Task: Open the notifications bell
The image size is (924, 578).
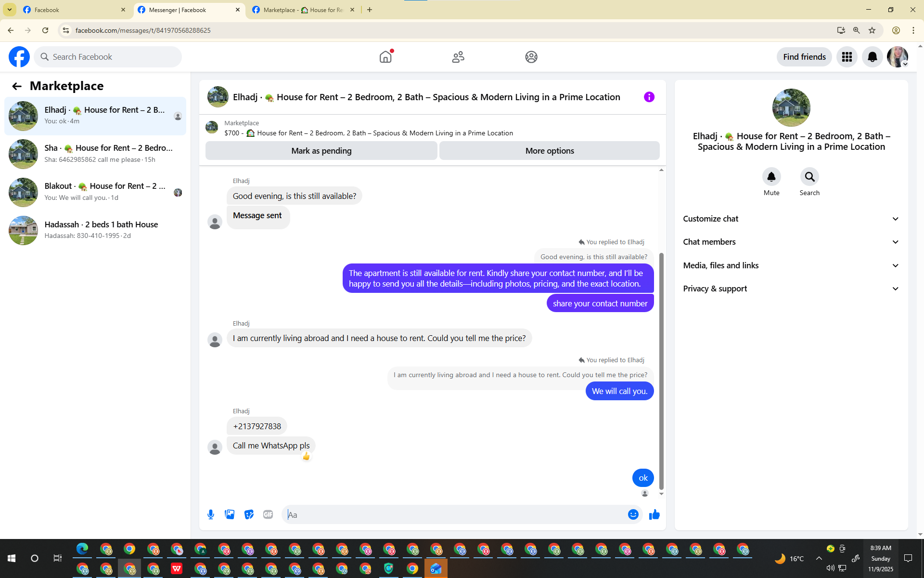Action: click(872, 57)
